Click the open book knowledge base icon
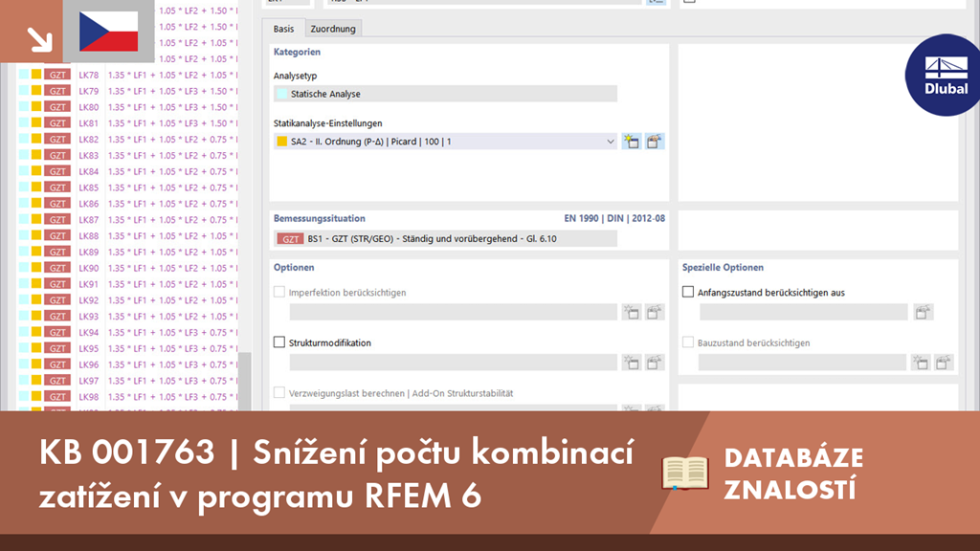Screen dimensions: 980x551 (x=685, y=473)
